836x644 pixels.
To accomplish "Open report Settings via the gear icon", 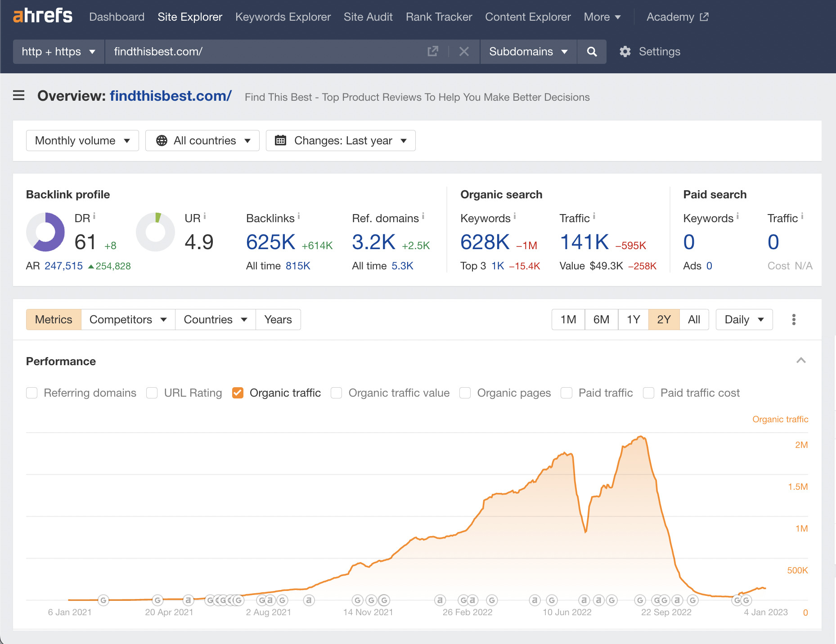I will pyautogui.click(x=625, y=51).
